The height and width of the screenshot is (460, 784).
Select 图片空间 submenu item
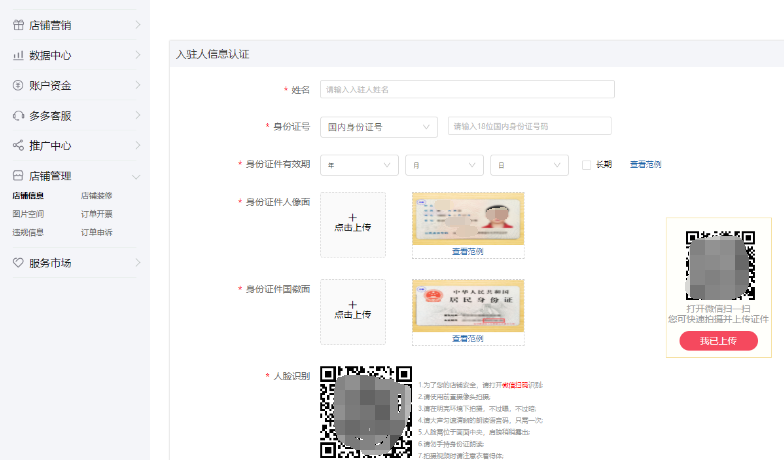(28, 214)
